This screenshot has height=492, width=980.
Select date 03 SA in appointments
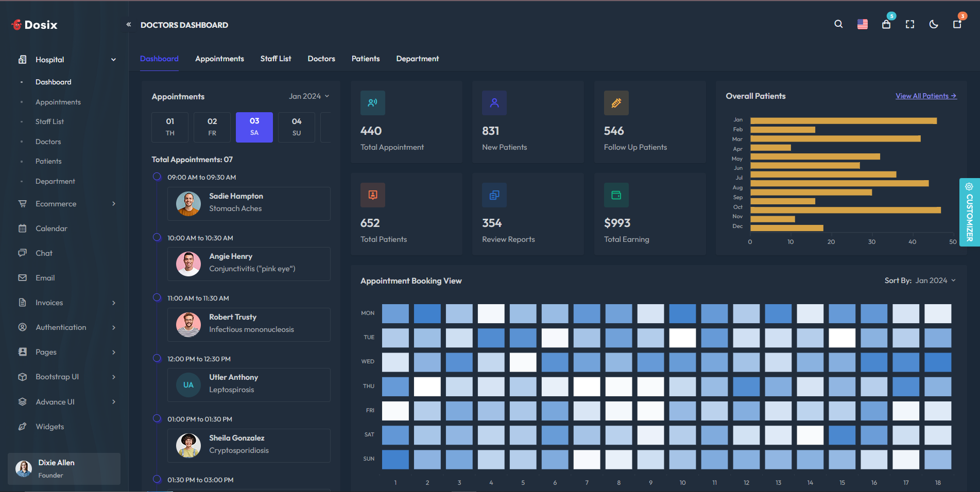(254, 127)
